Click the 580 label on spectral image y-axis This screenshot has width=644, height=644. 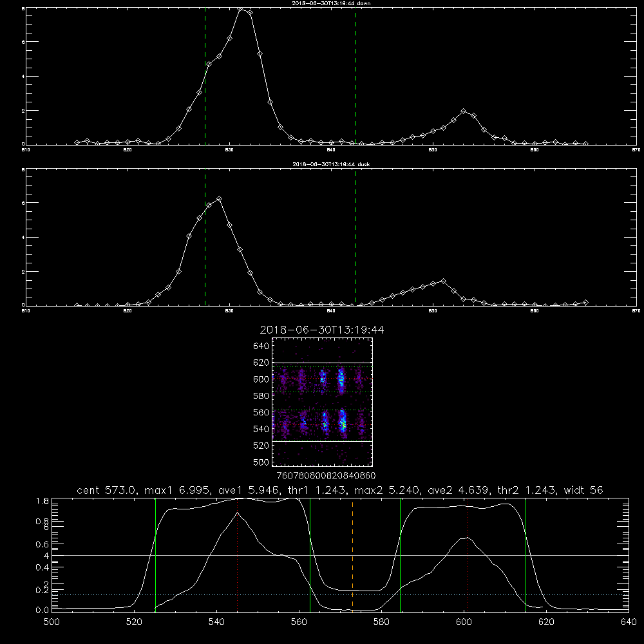coord(261,396)
